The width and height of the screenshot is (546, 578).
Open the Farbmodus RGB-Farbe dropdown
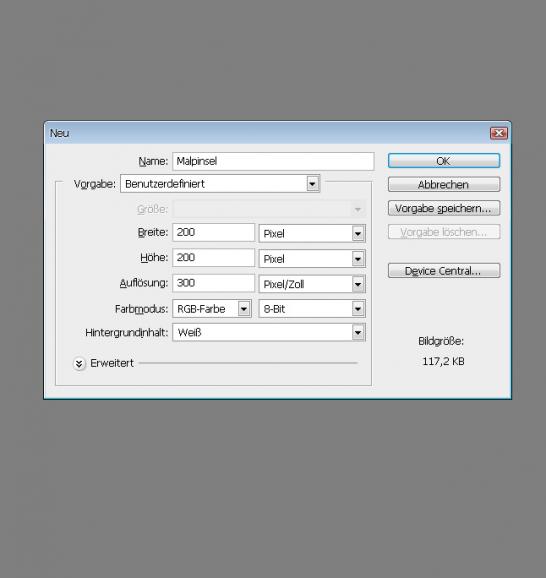(212, 309)
